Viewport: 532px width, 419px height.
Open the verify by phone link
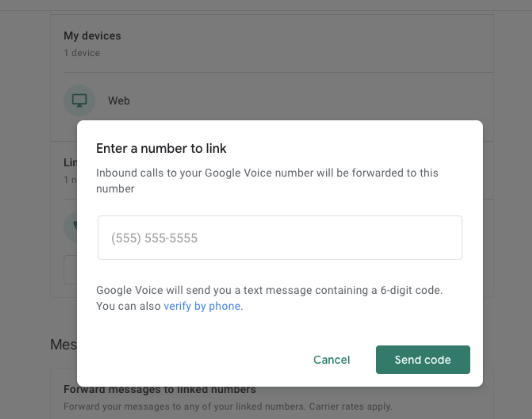(x=202, y=306)
